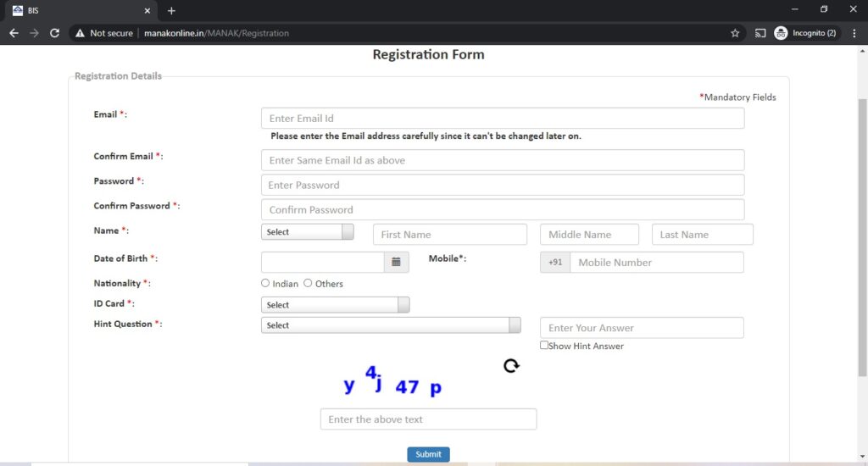Viewport: 868px width, 466px height.
Task: Go back to the previous page
Action: click(14, 33)
